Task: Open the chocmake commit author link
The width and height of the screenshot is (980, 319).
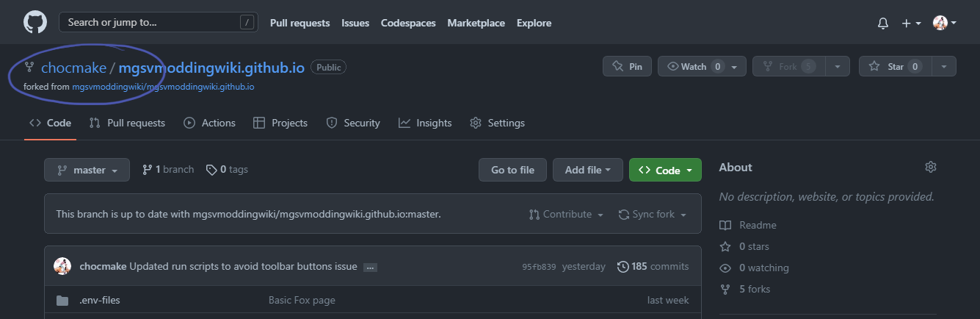Action: pos(103,267)
